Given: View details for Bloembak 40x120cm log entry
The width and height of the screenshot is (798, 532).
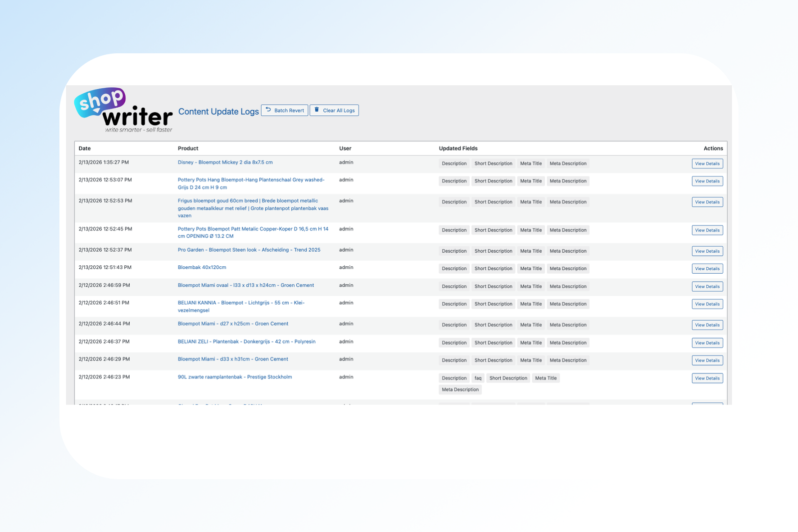Looking at the screenshot, I should (x=707, y=269).
